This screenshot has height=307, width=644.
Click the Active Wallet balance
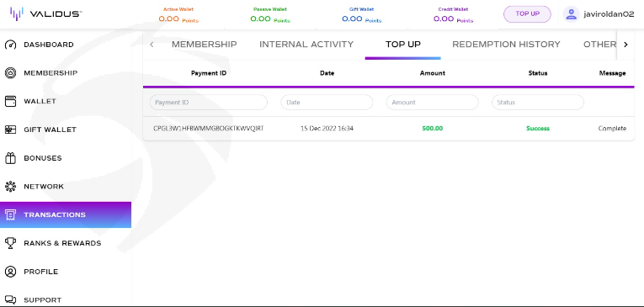(178, 19)
